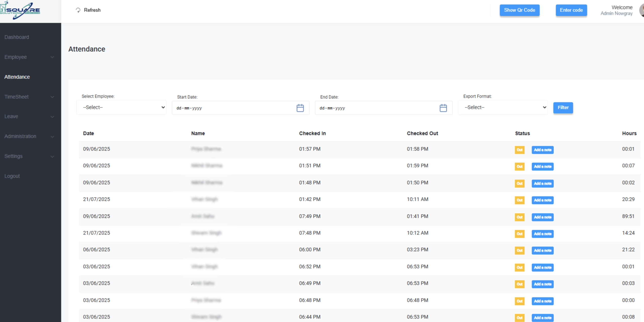Image resolution: width=644 pixels, height=322 pixels.
Task: Click the admin profile avatar
Action: pyautogui.click(x=641, y=11)
